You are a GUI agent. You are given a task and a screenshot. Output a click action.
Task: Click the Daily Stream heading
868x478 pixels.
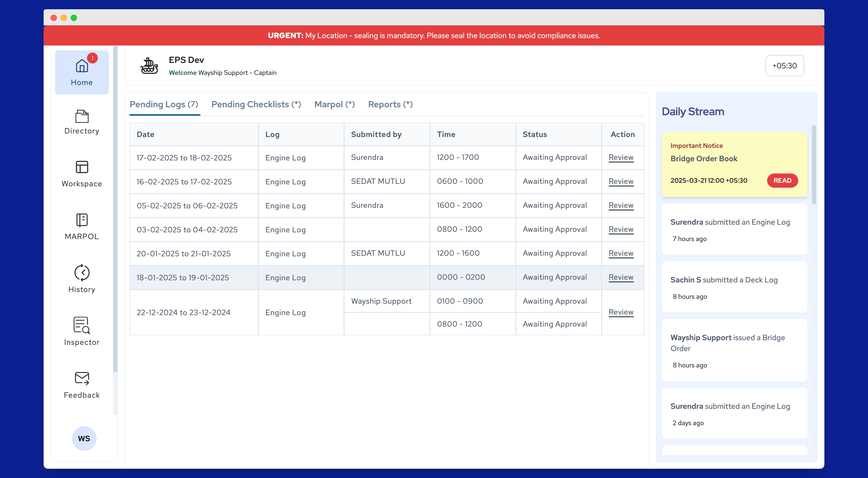pos(693,111)
